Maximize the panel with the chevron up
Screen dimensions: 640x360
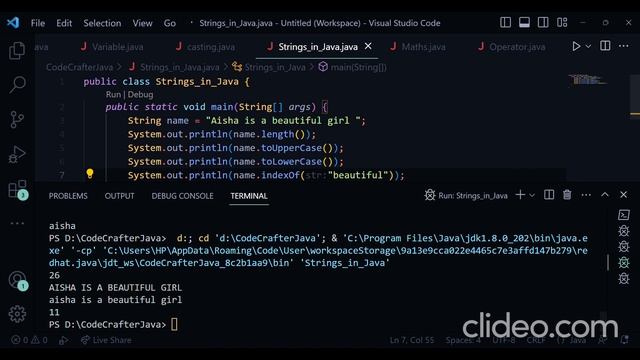click(x=605, y=195)
